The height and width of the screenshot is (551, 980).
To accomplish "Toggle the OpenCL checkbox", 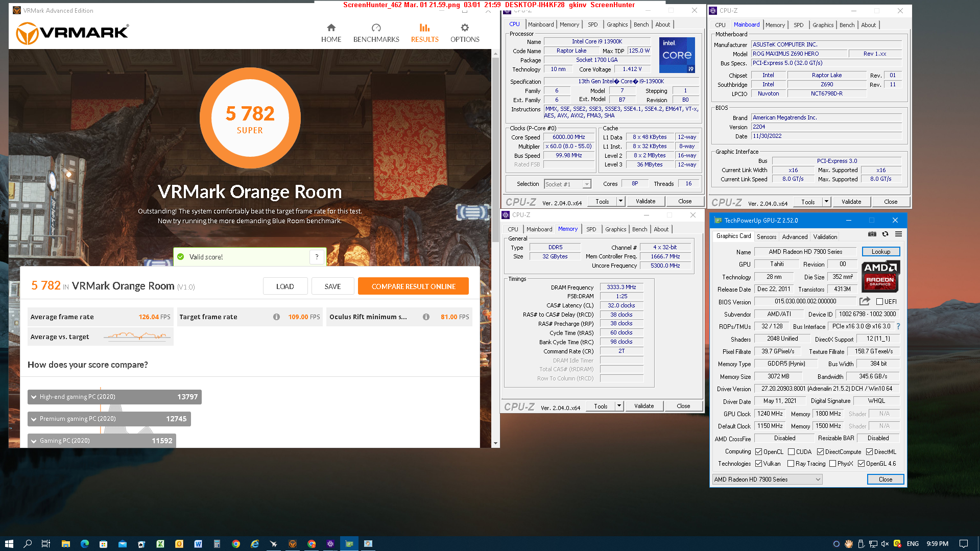I will 758,452.
